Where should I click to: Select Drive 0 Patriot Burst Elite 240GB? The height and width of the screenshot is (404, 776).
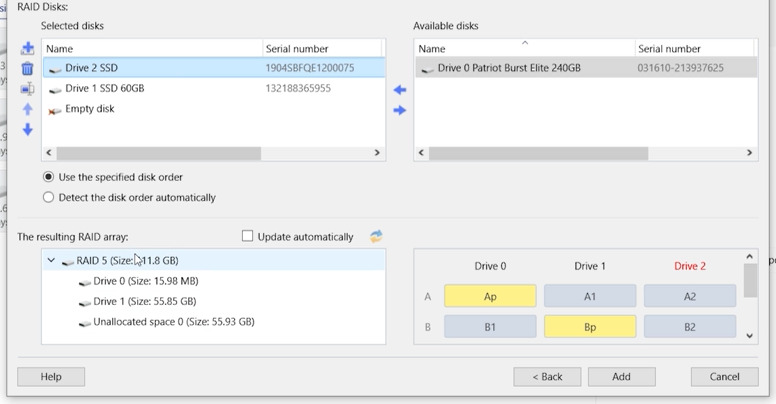coord(586,68)
